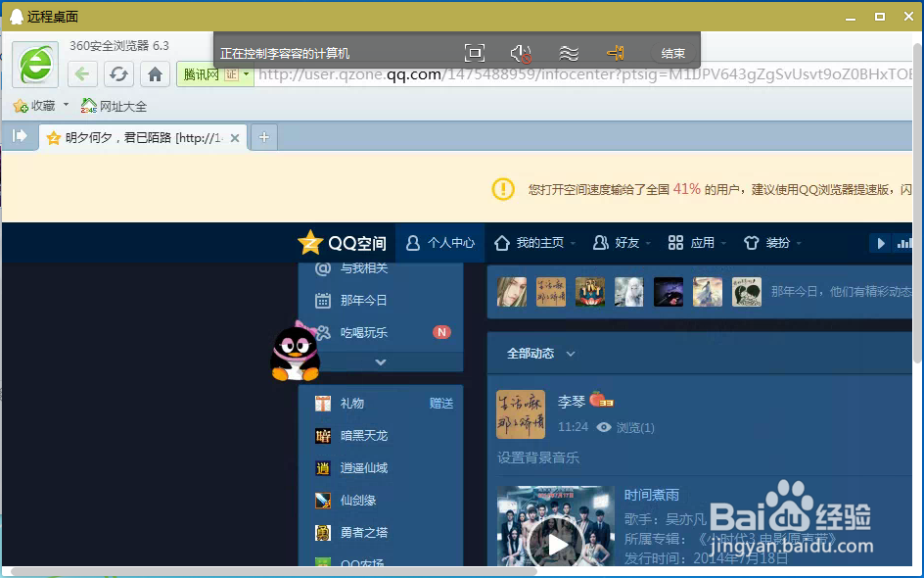The height and width of the screenshot is (578, 924).
Task: Click the browser home button
Action: pyautogui.click(x=155, y=74)
